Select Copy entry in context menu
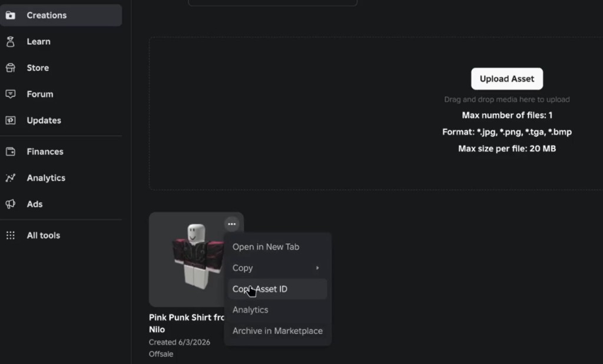The image size is (603, 364). [277, 268]
